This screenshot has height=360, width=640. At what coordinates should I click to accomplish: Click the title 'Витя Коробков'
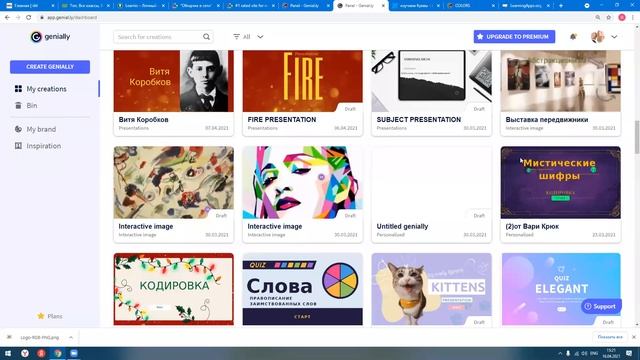143,120
